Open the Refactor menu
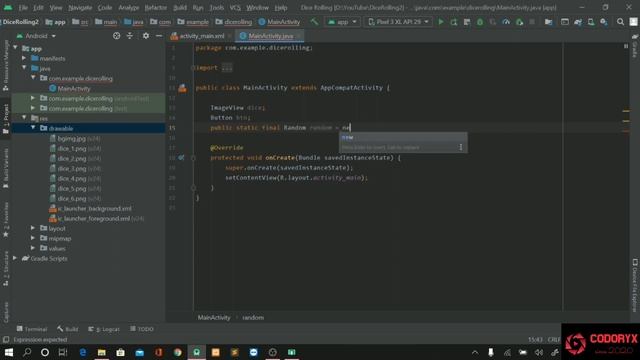Screen dimensions: 640x360 tap(156, 7)
